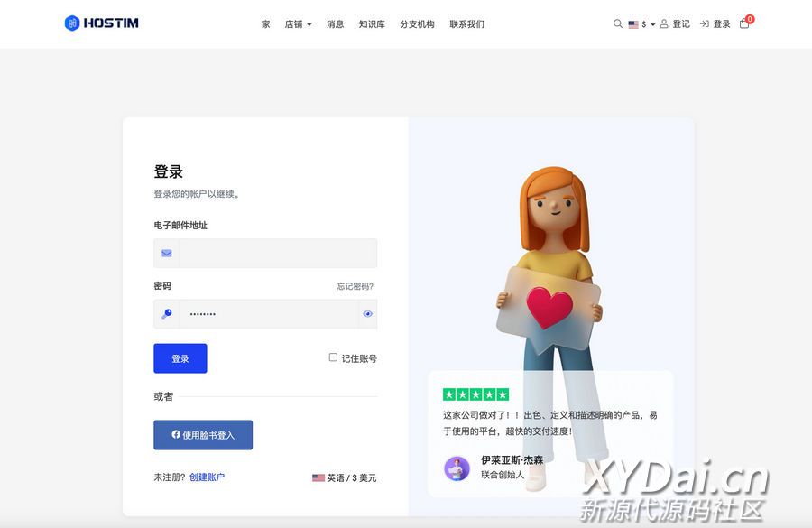The image size is (812, 528).
Task: Open the shopping cart icon
Action: 744,23
